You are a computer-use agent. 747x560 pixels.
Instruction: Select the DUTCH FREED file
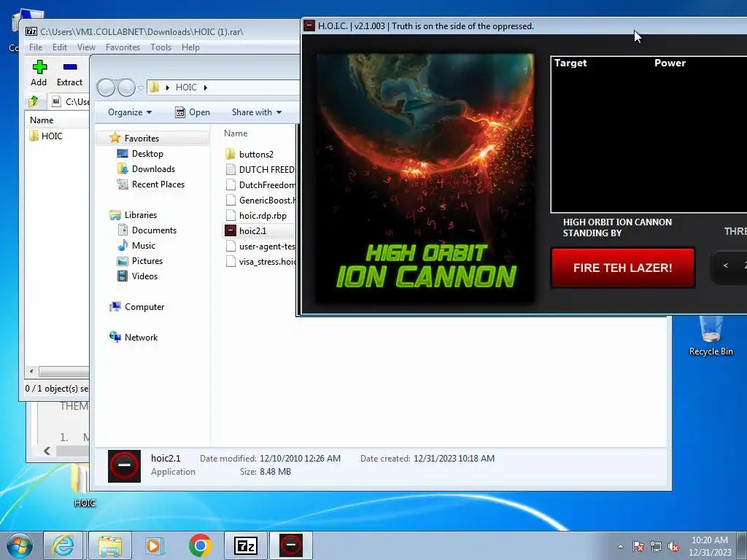[x=260, y=169]
